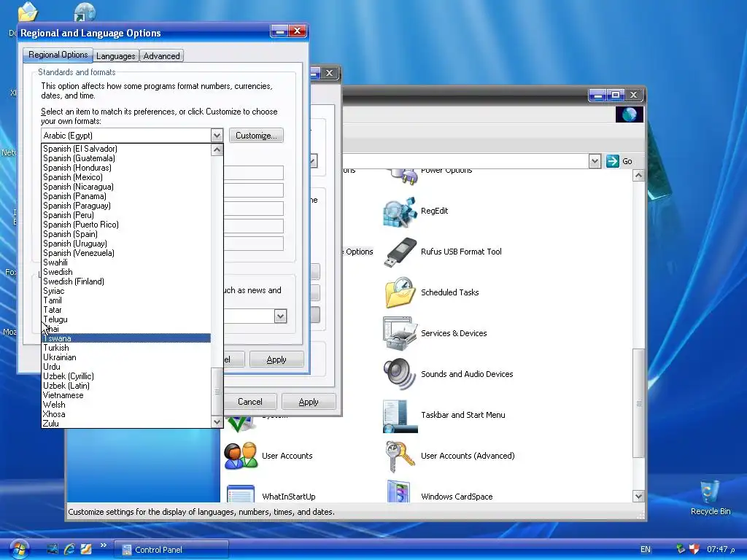Collapse the Arabic (Egypt) format dropdown arrow
Screen dimensions: 747x560
click(217, 135)
